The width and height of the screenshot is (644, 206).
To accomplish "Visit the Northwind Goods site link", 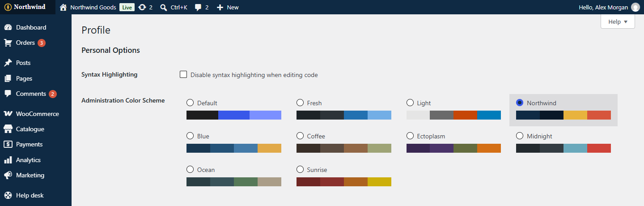I will tap(93, 7).
